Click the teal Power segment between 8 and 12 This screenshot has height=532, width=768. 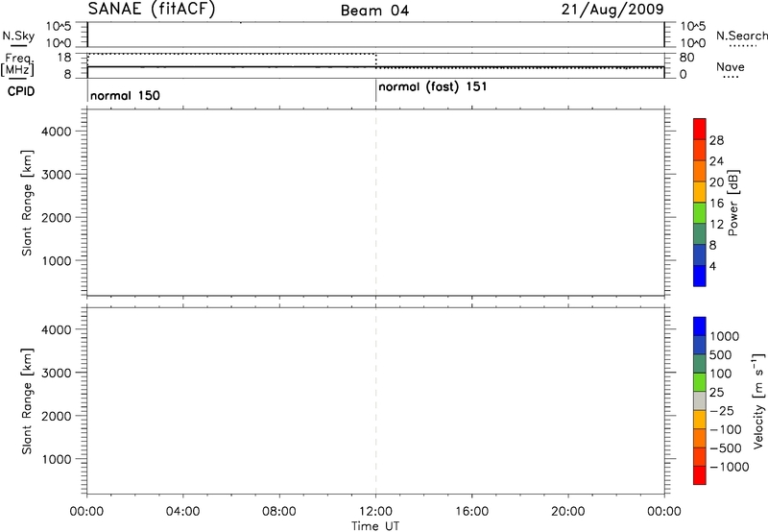click(x=700, y=233)
